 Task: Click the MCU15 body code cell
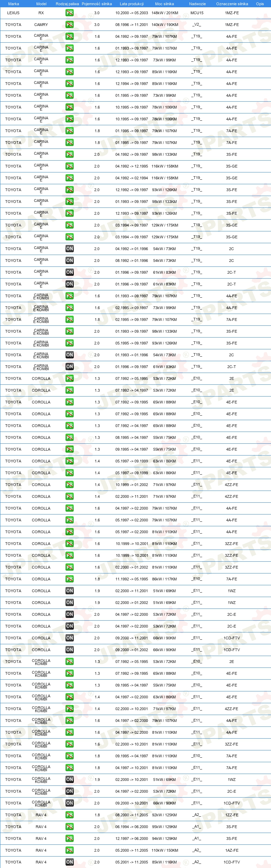pyautogui.click(x=197, y=13)
